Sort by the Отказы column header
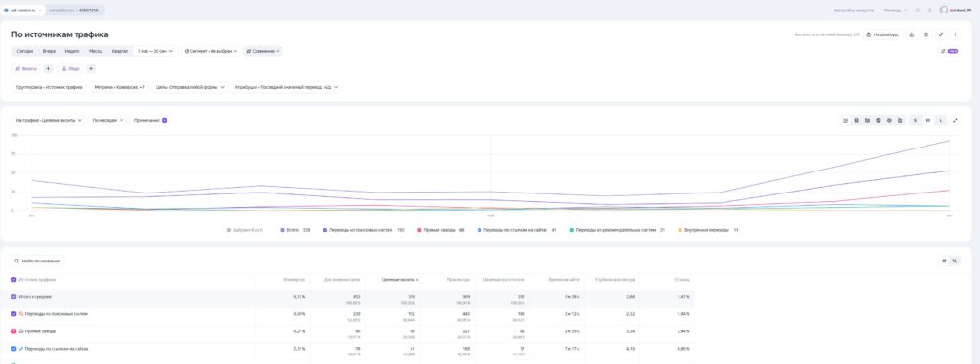 (x=681, y=280)
